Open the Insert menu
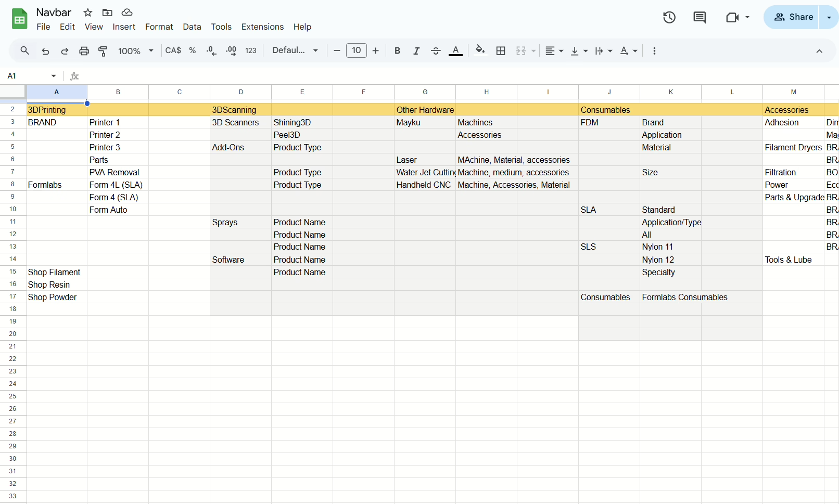Image resolution: width=839 pixels, height=504 pixels. point(124,27)
